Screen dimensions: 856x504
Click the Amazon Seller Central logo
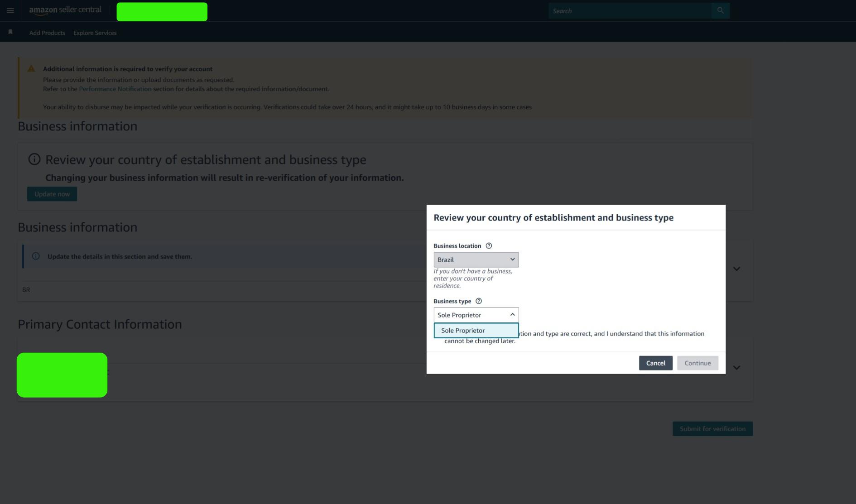click(x=65, y=10)
